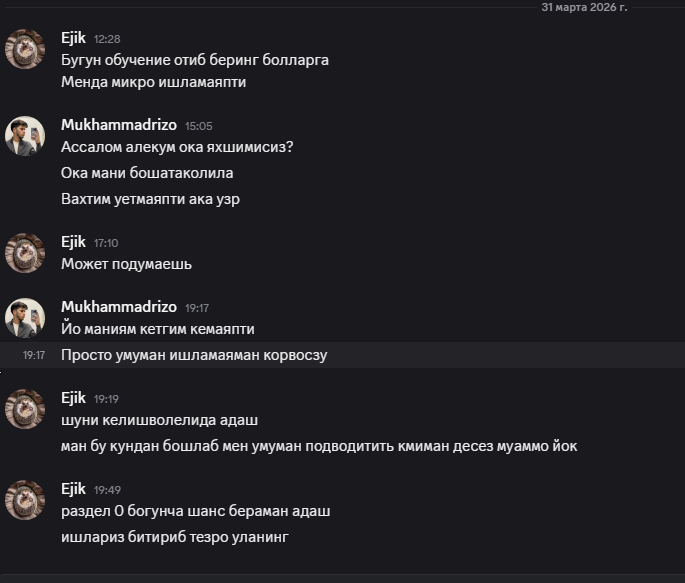Open the Mukhammadrizo username at 19:17
The image size is (685, 583).
click(118, 307)
